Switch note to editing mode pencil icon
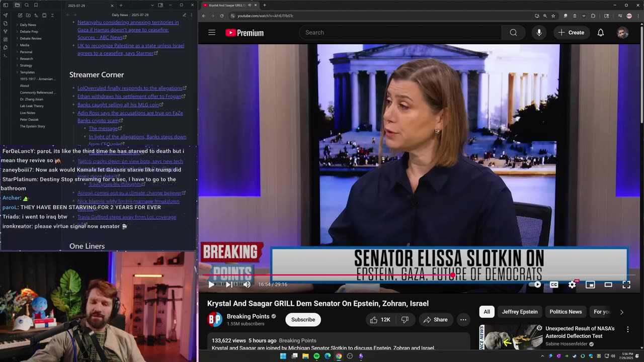This screenshot has height=362, width=644. pyautogui.click(x=184, y=15)
